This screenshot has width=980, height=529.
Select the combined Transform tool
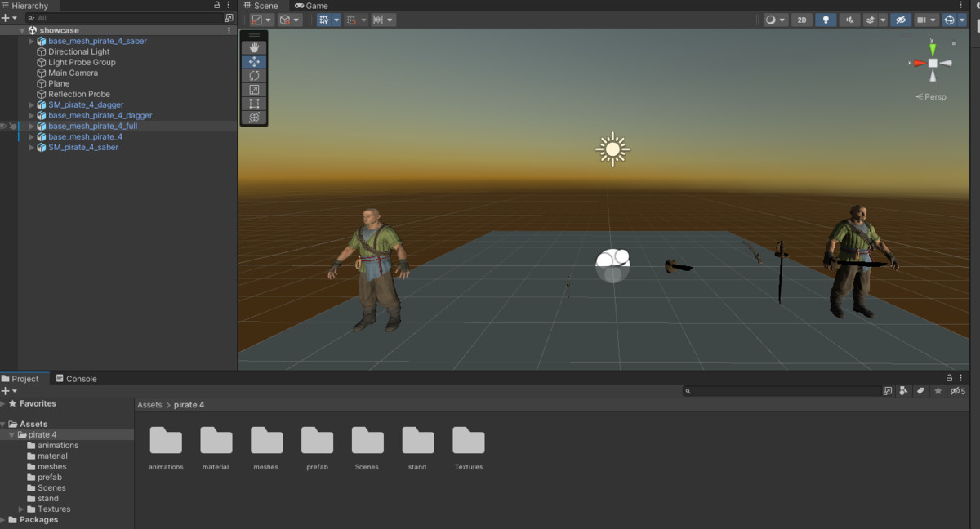click(254, 118)
